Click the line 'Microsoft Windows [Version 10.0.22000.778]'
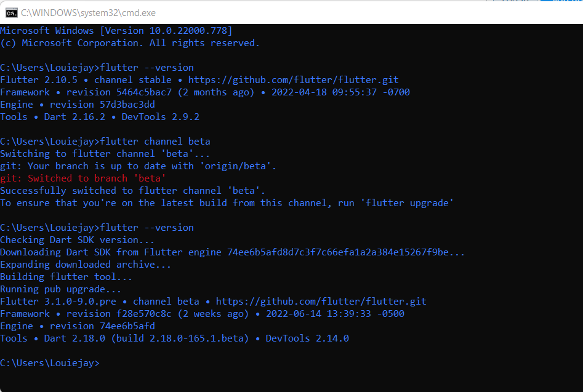 pos(116,31)
